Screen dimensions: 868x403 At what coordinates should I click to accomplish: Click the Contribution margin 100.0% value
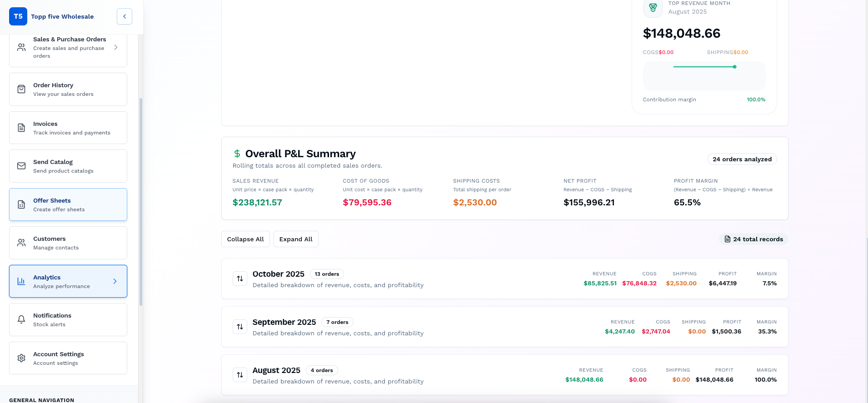[x=756, y=100]
